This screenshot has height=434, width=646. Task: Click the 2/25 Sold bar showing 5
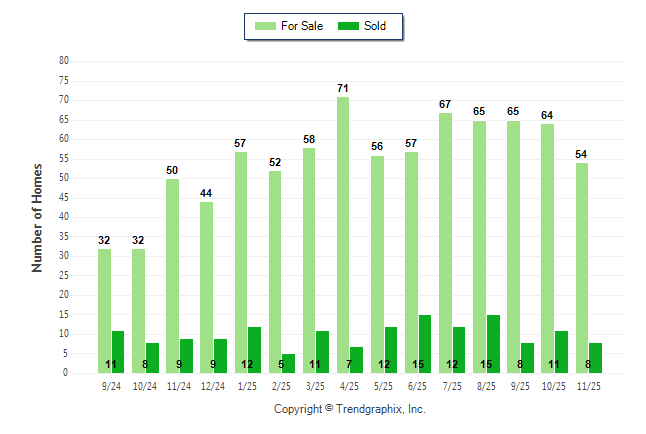289,363
